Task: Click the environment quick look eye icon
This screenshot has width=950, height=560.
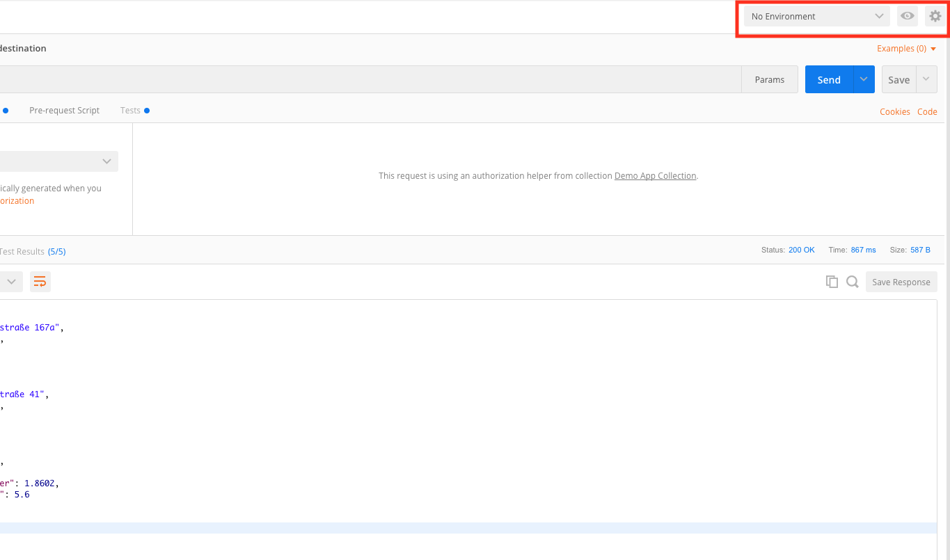Action: tap(907, 16)
